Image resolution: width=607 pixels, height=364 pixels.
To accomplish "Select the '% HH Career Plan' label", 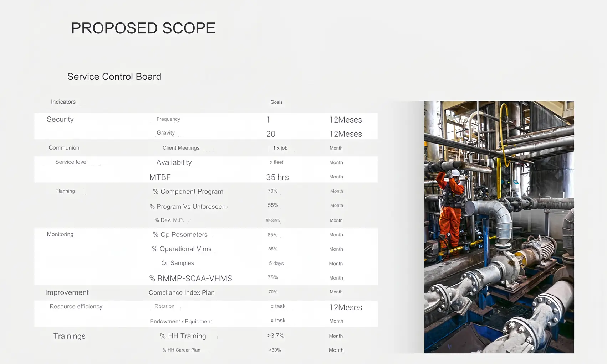I will coord(181,350).
